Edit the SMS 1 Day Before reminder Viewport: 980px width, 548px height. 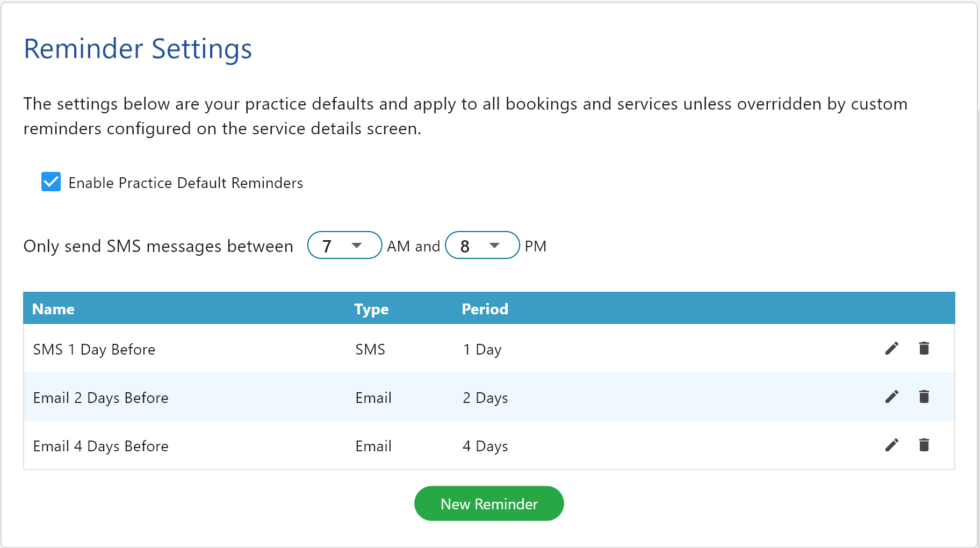[892, 349]
